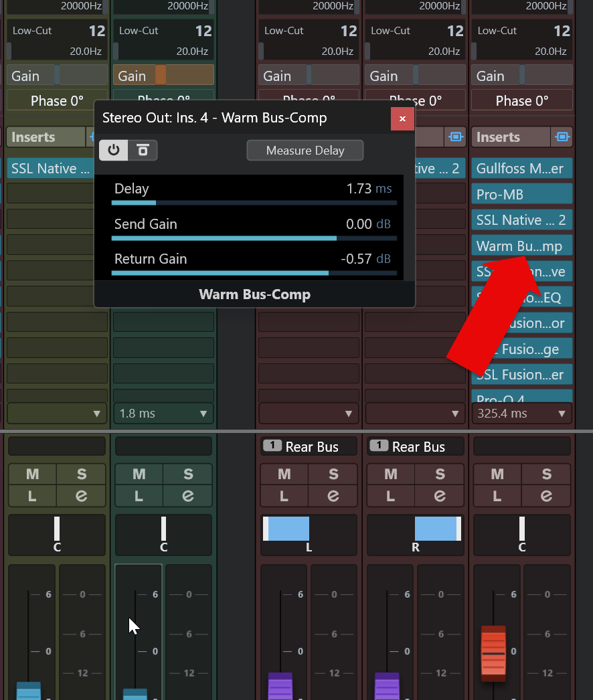
Task: Solo the left-panned Rear Bus channel
Action: 333,474
